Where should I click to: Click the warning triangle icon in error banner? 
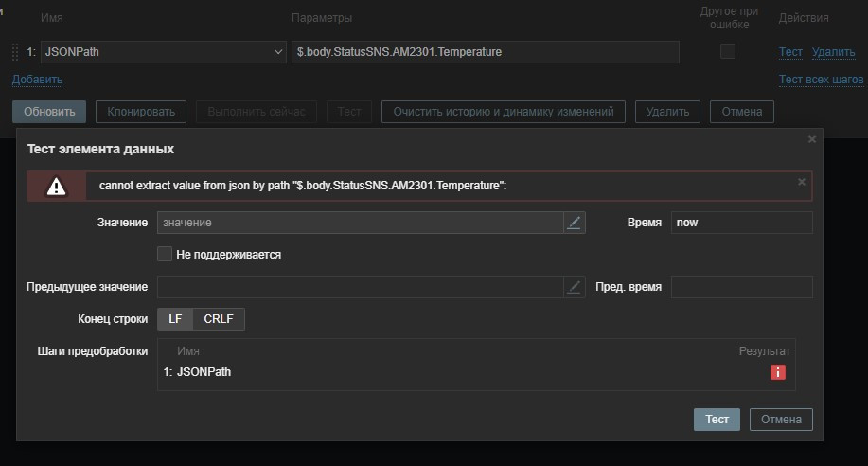pos(57,187)
